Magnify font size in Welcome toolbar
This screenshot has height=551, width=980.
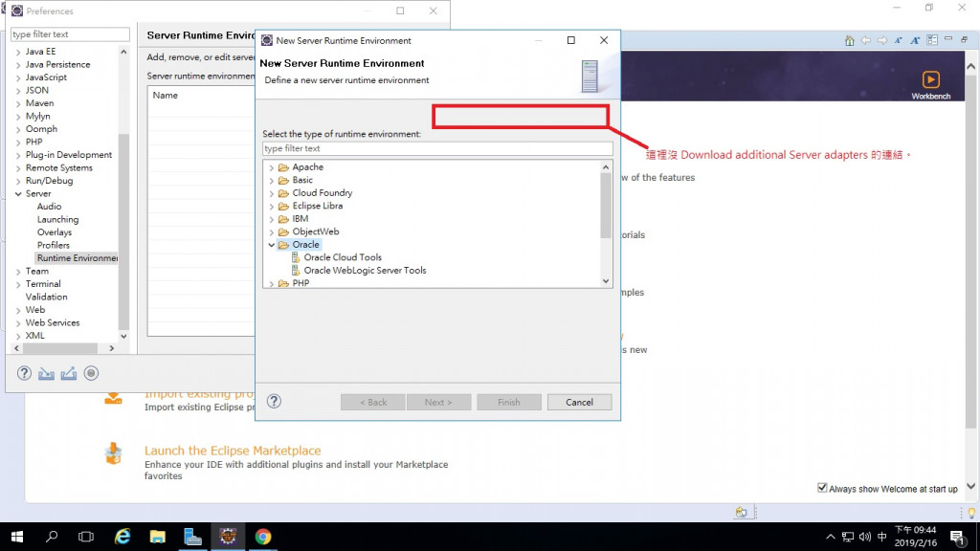pos(915,40)
